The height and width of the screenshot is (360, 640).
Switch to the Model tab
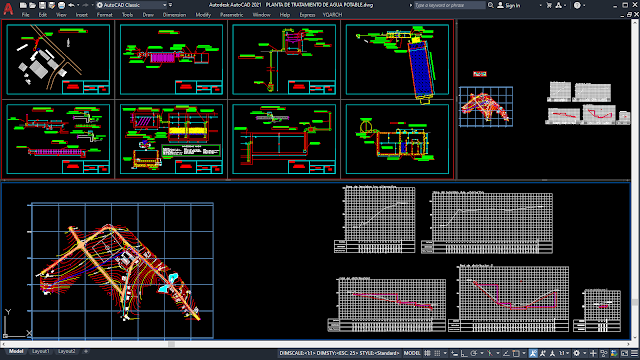[x=16, y=351]
